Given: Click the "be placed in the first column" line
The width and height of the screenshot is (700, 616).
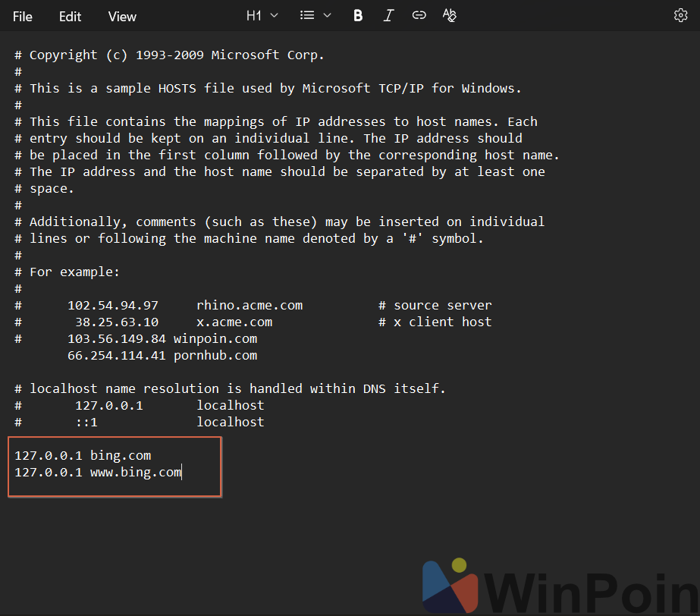Looking at the screenshot, I should tap(287, 155).
